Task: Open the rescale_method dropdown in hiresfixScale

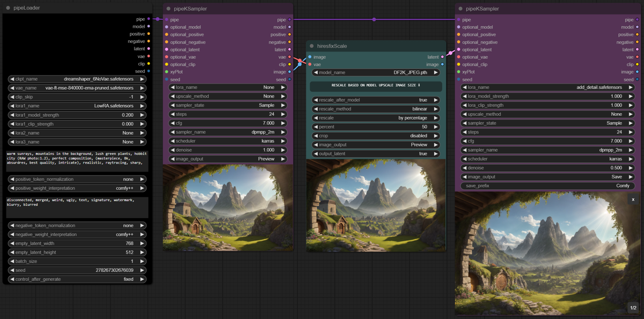Action: [376, 109]
